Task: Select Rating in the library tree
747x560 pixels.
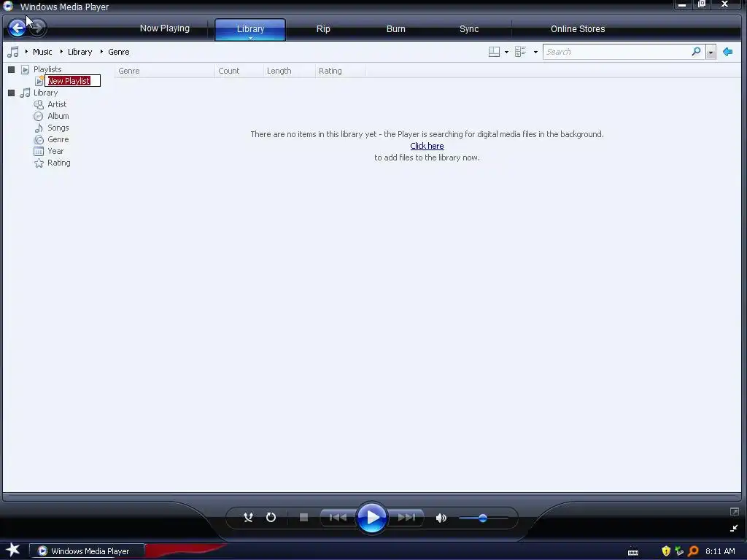Action: tap(58, 163)
